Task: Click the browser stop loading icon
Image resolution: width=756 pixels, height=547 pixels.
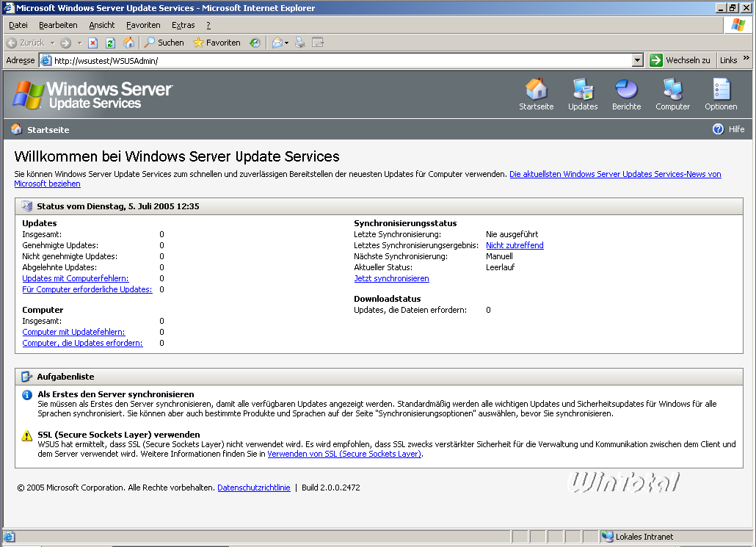Action: (93, 43)
